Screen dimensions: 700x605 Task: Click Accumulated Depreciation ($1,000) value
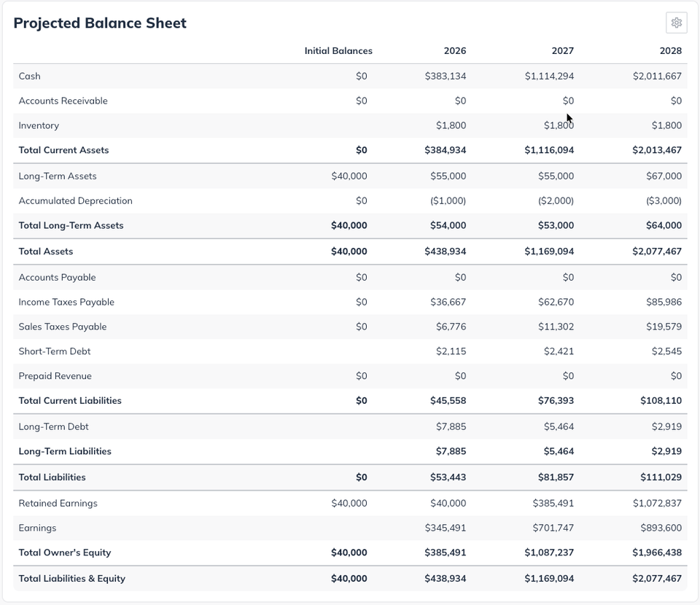point(448,200)
